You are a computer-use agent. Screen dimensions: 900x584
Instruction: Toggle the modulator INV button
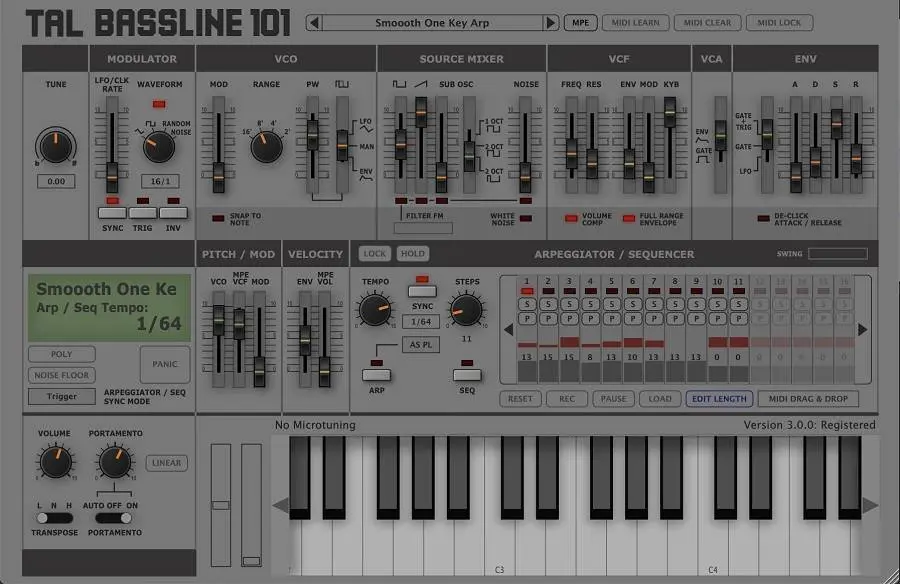click(173, 213)
